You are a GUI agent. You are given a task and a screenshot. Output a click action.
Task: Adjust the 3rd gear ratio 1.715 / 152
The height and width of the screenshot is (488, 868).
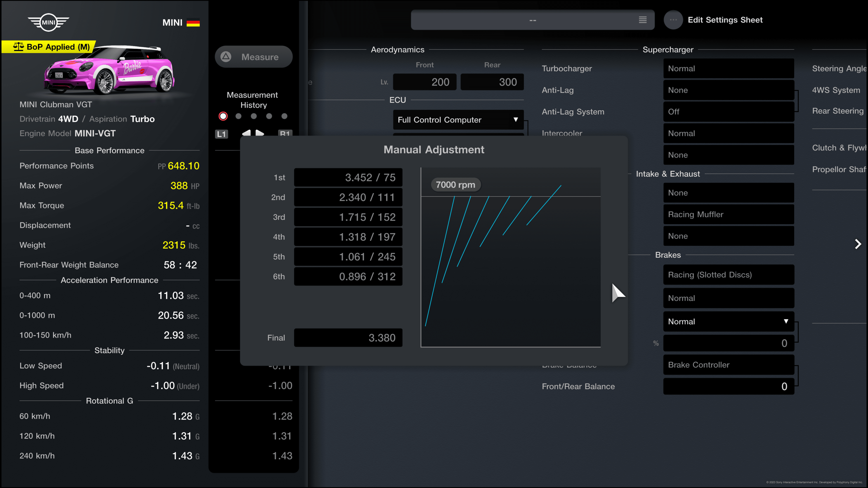click(x=348, y=217)
